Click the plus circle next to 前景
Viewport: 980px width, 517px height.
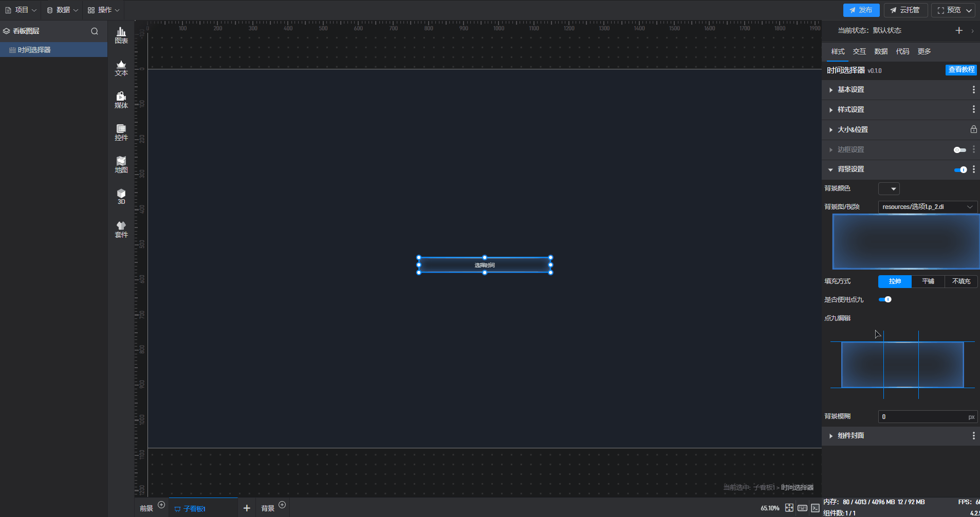coord(161,505)
